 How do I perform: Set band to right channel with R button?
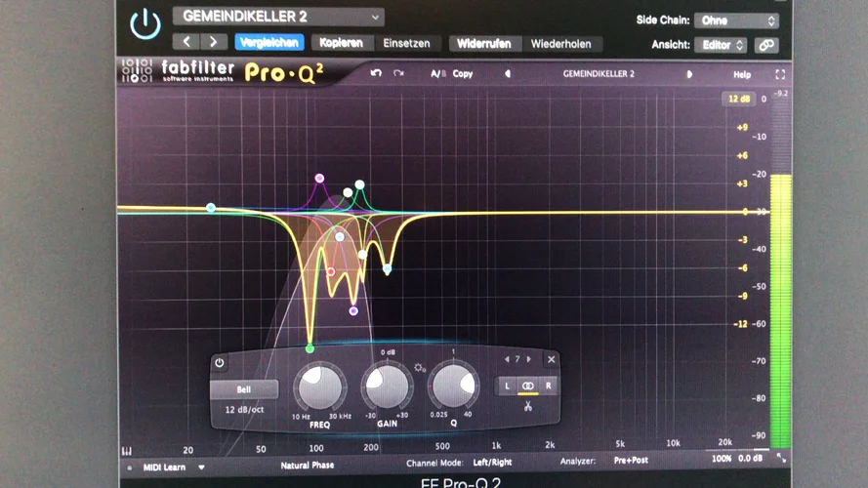[548, 386]
